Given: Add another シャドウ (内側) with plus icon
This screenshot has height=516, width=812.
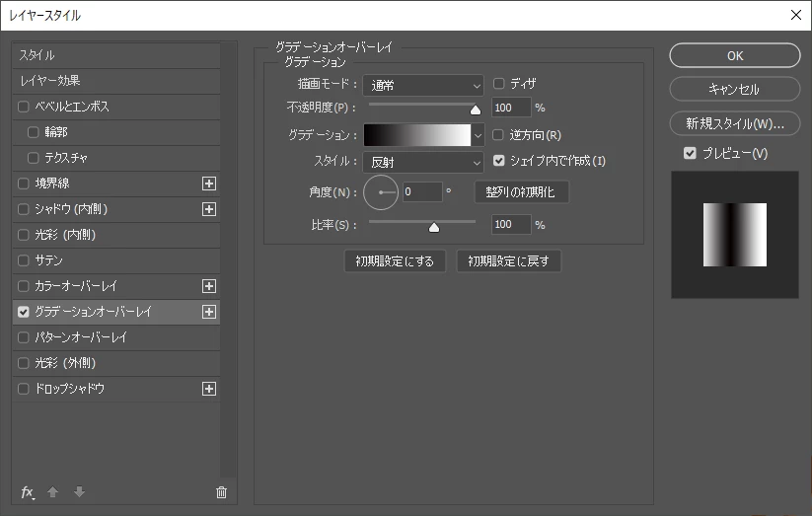Looking at the screenshot, I should pyautogui.click(x=209, y=209).
